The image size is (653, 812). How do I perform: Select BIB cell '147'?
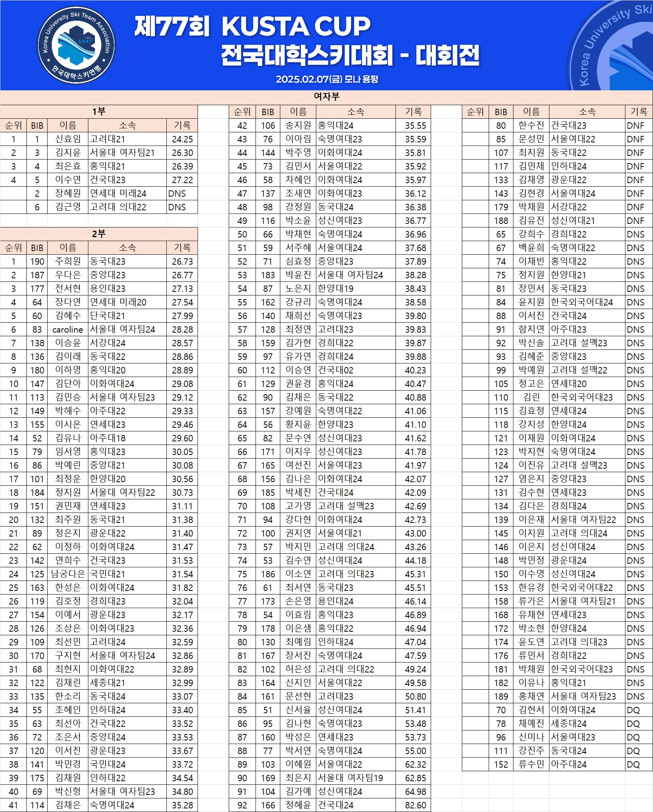click(x=37, y=384)
